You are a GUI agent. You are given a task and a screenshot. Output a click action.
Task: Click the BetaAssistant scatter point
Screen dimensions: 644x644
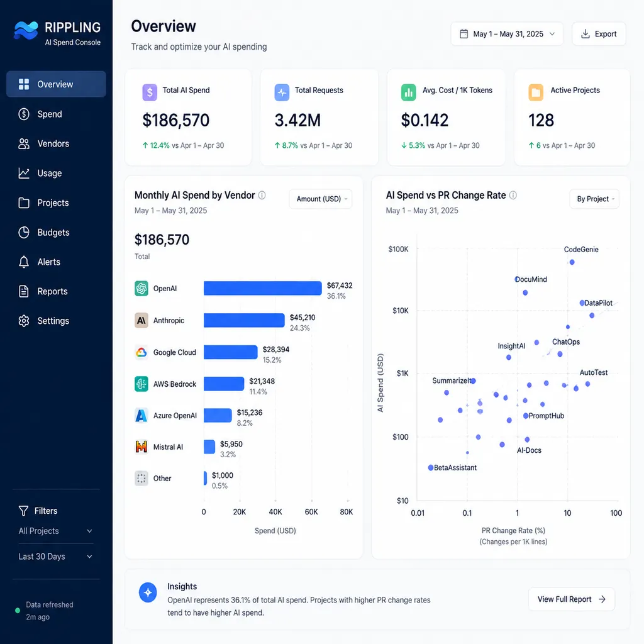430,467
